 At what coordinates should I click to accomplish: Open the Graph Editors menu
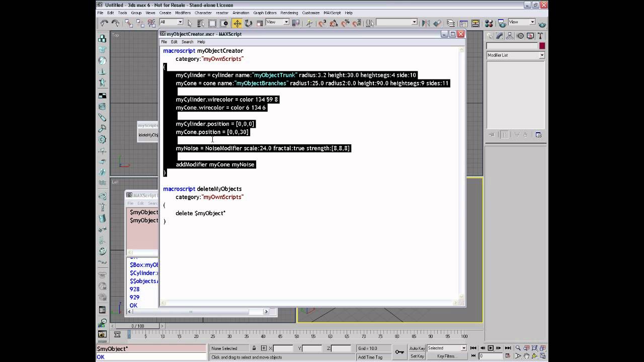pos(265,13)
